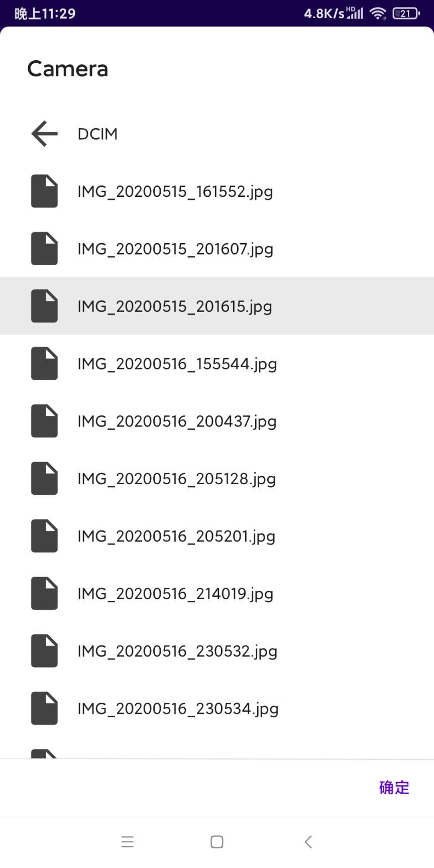This screenshot has width=434, height=868.
Task: Select IMG_20200516_230532.jpg file
Action: coord(217,651)
